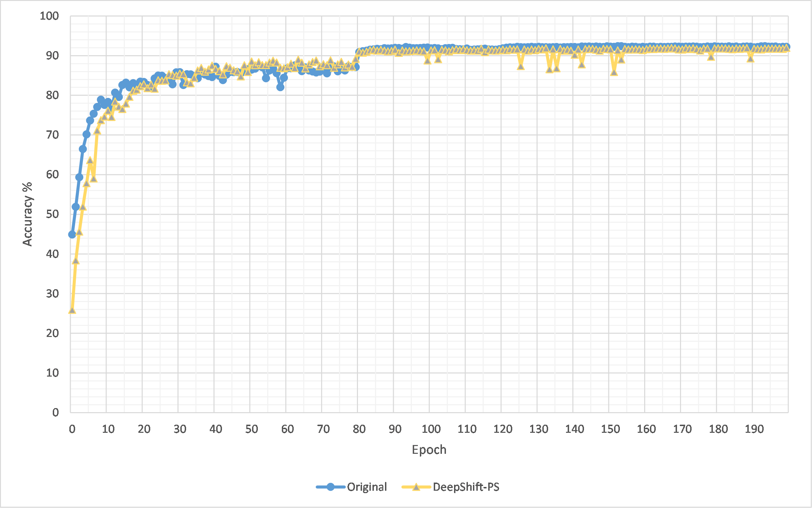Click the y-axis label 20
Screen dimensions: 812x508
(x=52, y=333)
